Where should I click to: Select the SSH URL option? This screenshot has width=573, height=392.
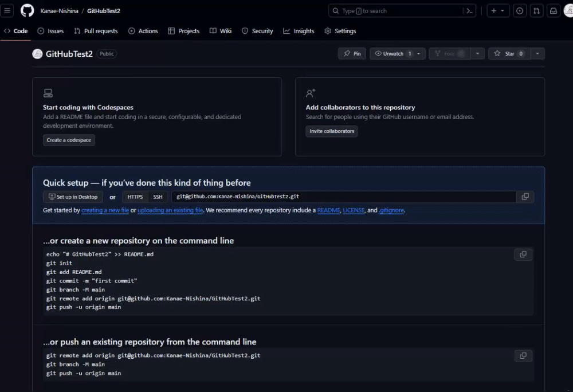(x=158, y=197)
